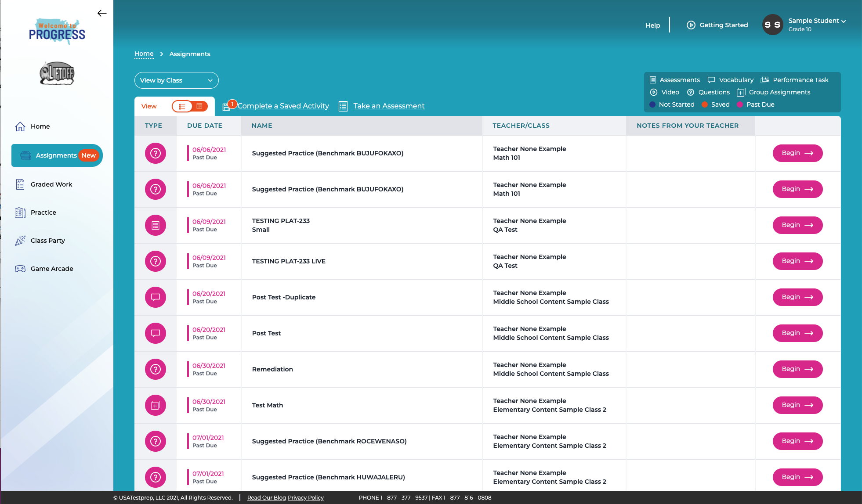This screenshot has height=504, width=862.
Task: Enable the Not Started status filter
Action: 652,104
